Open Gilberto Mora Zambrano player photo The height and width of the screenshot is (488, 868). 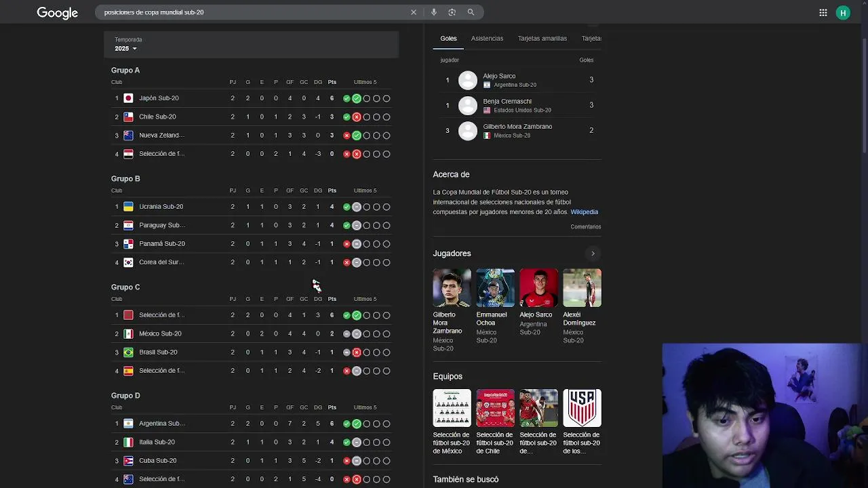pyautogui.click(x=452, y=288)
